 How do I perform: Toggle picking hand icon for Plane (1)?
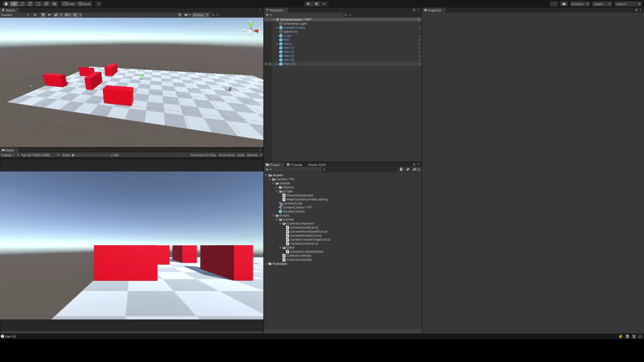click(x=270, y=64)
